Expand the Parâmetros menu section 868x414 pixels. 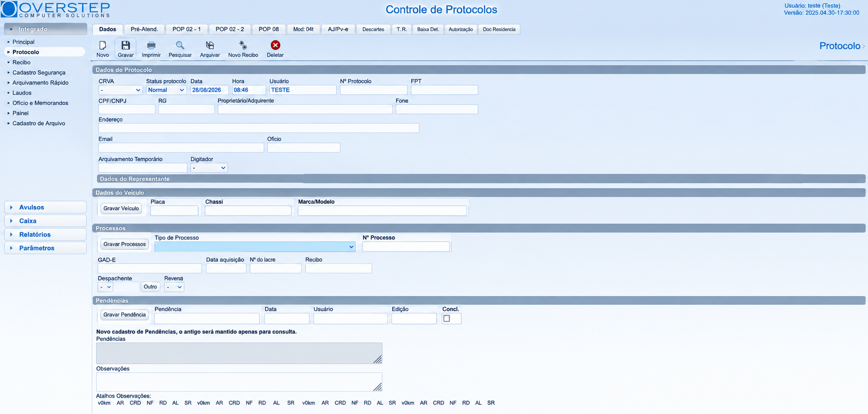coord(45,248)
